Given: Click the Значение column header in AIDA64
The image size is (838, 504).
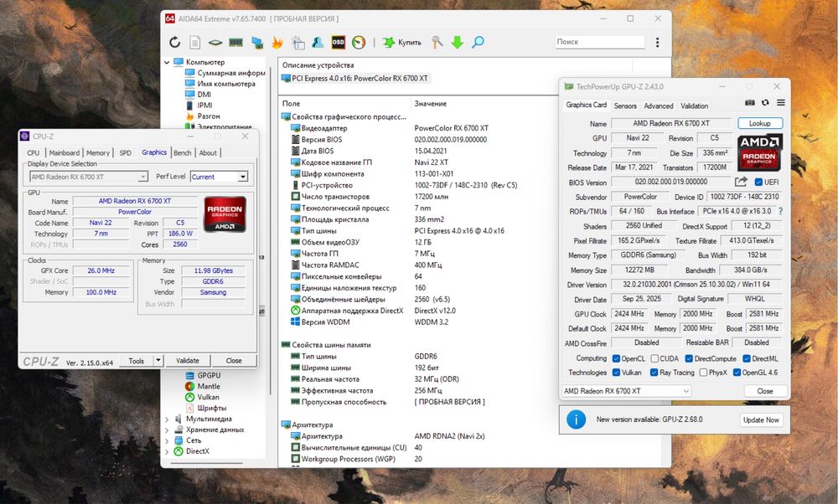Looking at the screenshot, I should coord(430,104).
